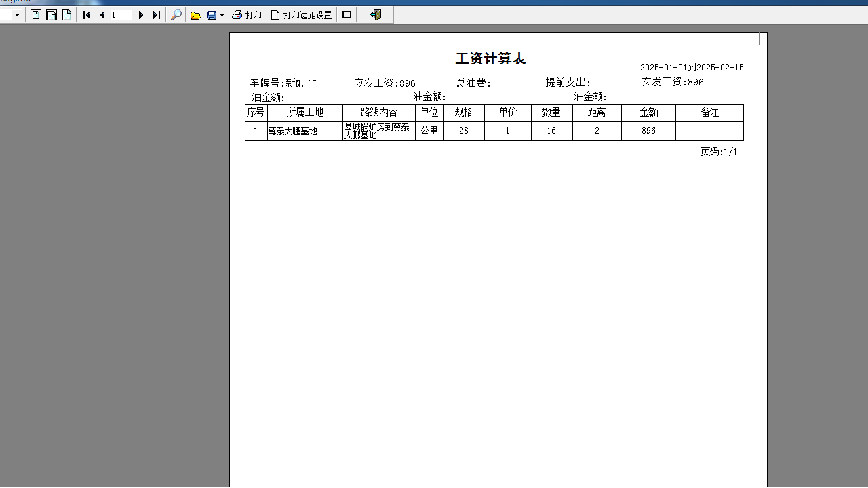Go to next page
Screen dimensions: 868x488
pyautogui.click(x=141, y=15)
